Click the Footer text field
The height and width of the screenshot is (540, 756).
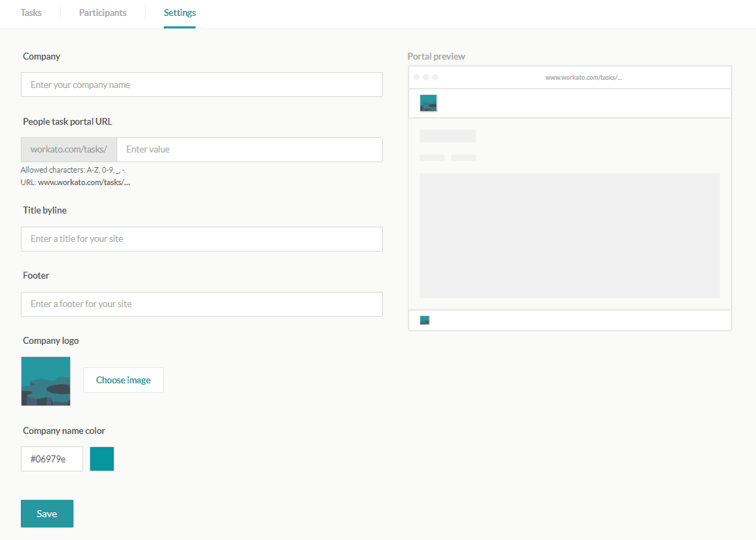tap(201, 304)
